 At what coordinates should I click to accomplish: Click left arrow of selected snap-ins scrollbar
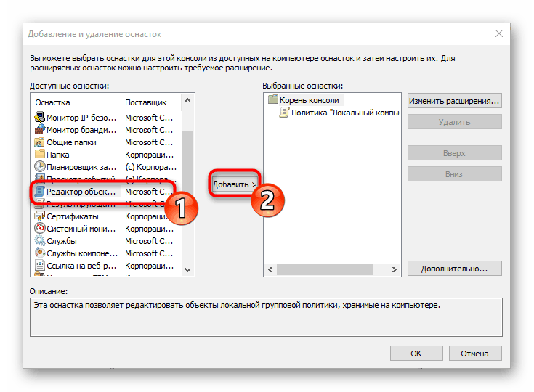pyautogui.click(x=270, y=269)
